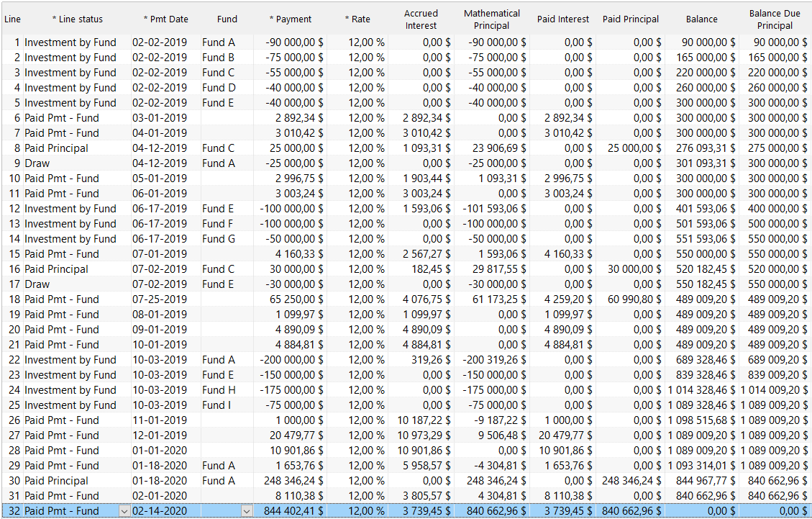Select accrued interest 10 187,22 $ on line 26
The height and width of the screenshot is (519, 812).
click(424, 420)
